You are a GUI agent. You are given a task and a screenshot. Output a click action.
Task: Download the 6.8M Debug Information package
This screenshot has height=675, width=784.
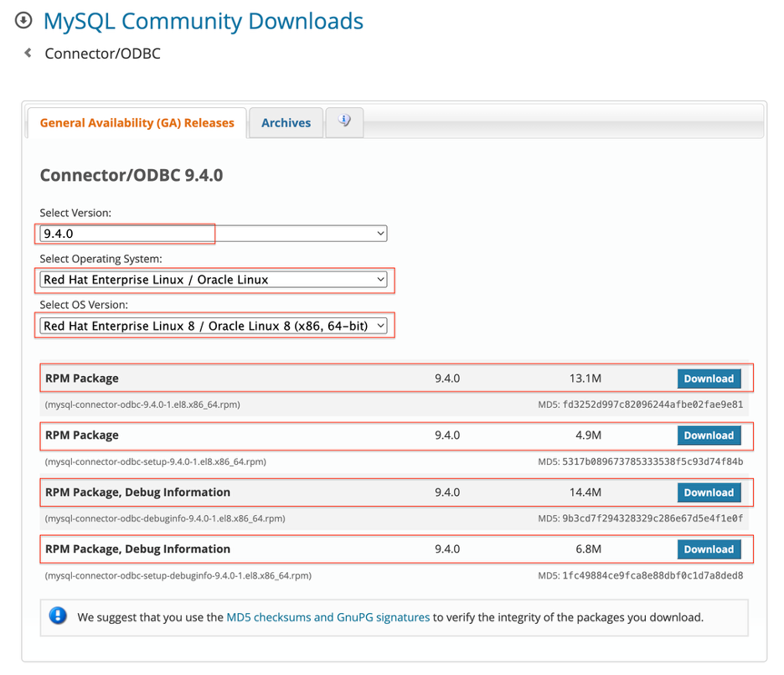point(709,549)
